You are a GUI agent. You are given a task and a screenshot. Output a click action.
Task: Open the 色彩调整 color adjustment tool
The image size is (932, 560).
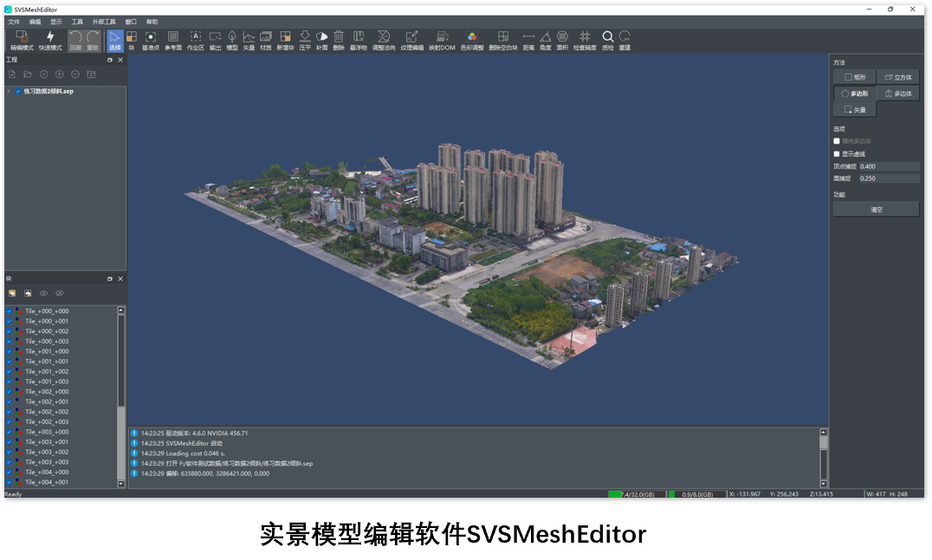472,37
